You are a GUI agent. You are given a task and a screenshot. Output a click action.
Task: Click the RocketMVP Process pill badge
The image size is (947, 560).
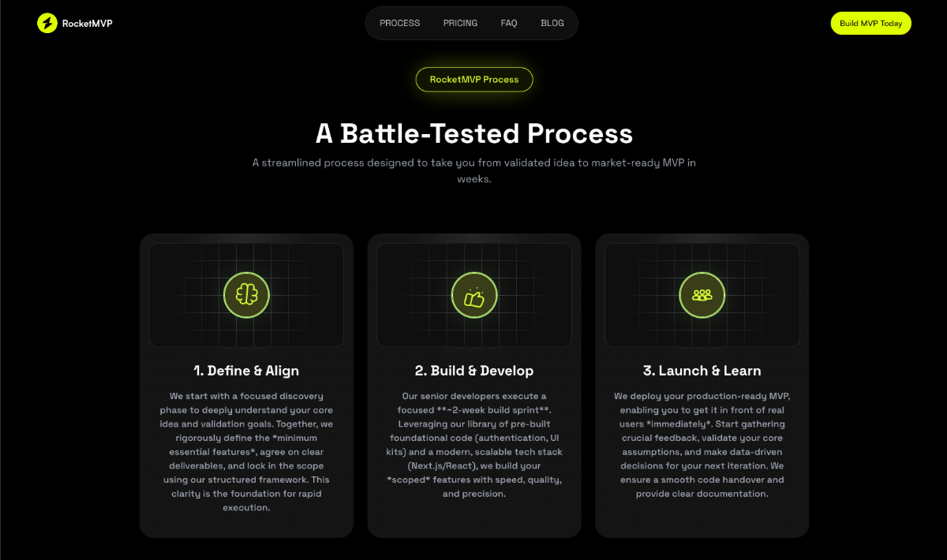pos(474,80)
